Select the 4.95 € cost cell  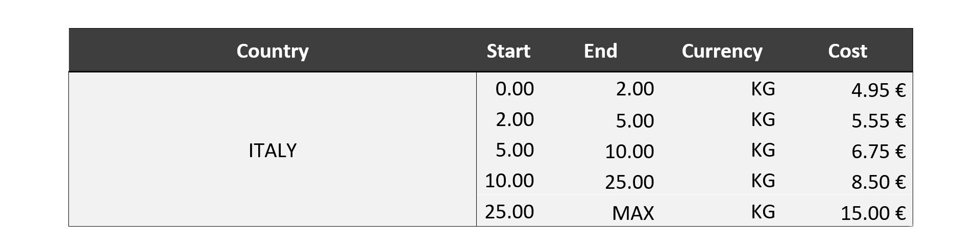tap(878, 90)
